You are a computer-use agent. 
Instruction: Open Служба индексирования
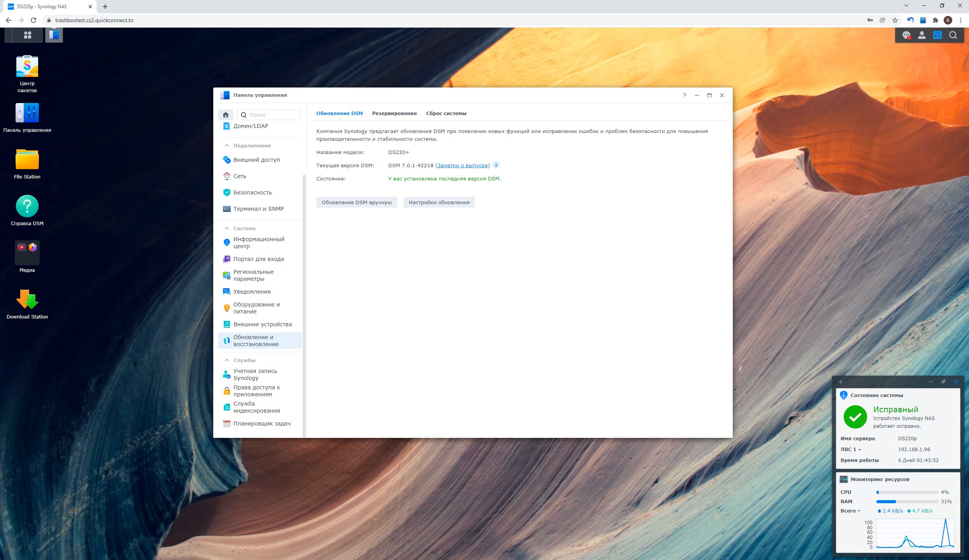tap(260, 407)
